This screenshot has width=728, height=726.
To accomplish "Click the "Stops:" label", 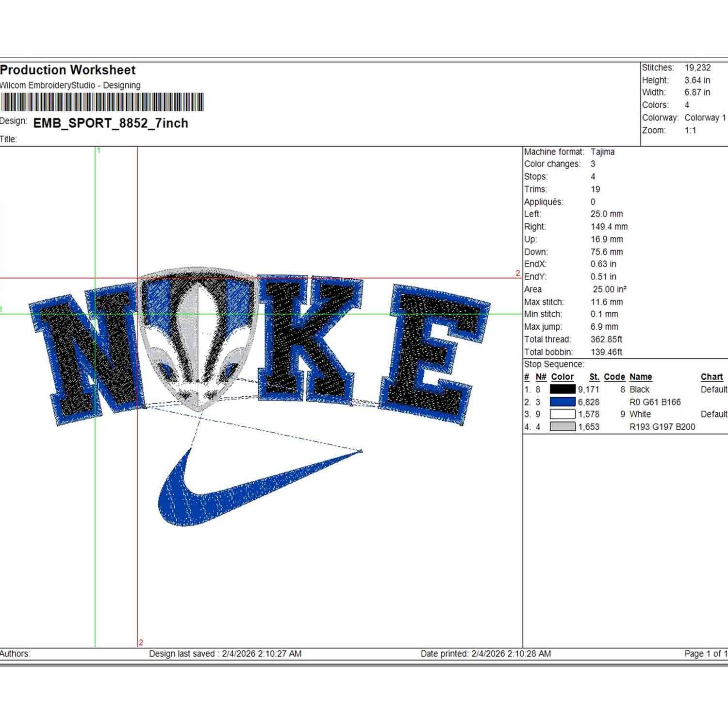I will tap(536, 177).
